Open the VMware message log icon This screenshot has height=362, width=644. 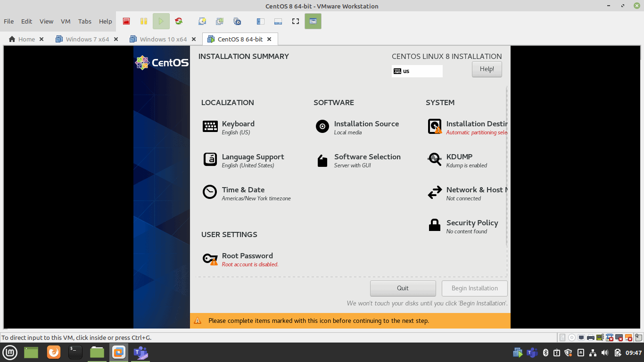(x=638, y=337)
